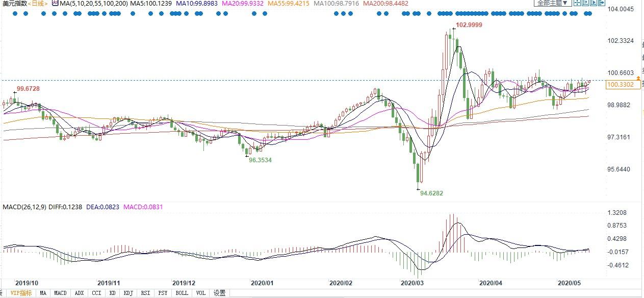
Task: Click the MA indicator chart icon before MA(5,10,20...)
Action: (54, 4)
